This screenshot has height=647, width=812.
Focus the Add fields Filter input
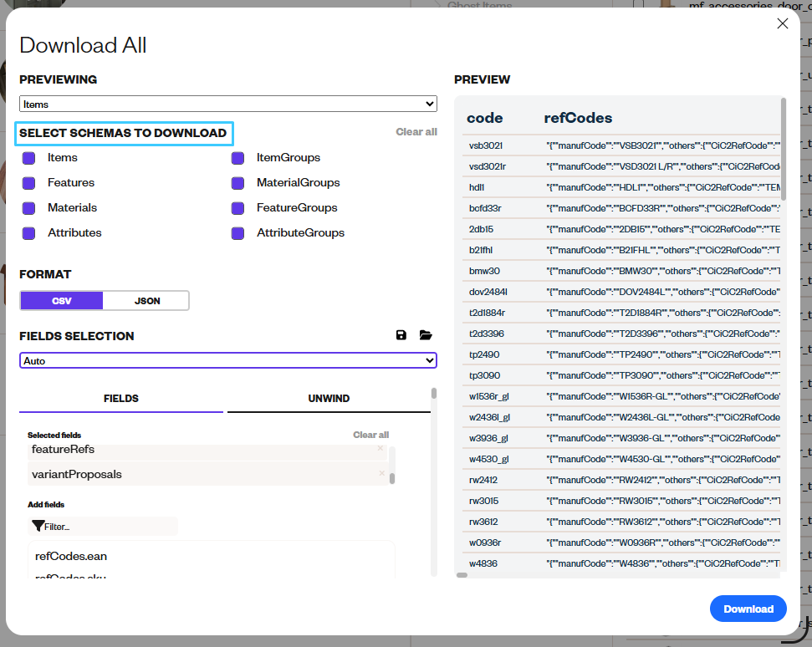click(103, 527)
